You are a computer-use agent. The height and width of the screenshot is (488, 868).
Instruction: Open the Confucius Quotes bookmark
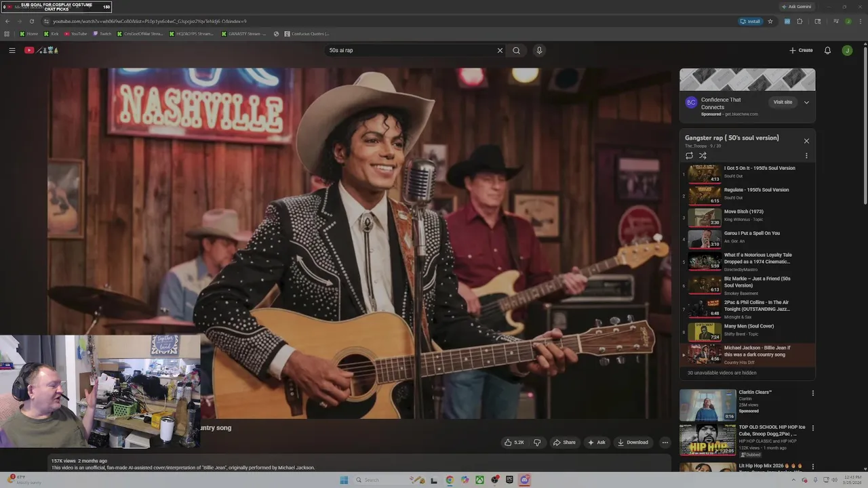(x=307, y=34)
